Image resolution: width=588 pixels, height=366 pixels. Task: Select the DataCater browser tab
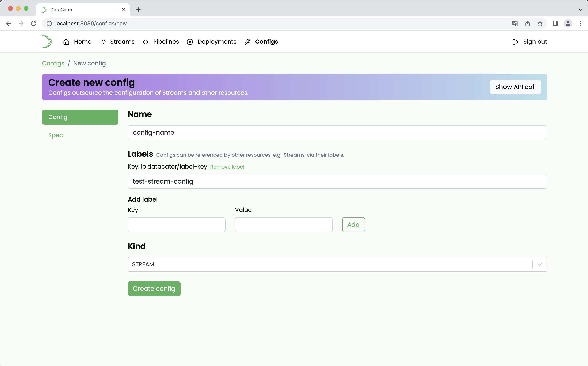point(83,10)
